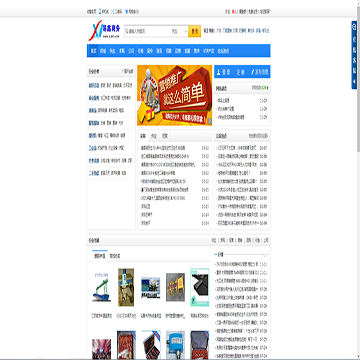Select the active first tab above the middle list

coord(143,136)
